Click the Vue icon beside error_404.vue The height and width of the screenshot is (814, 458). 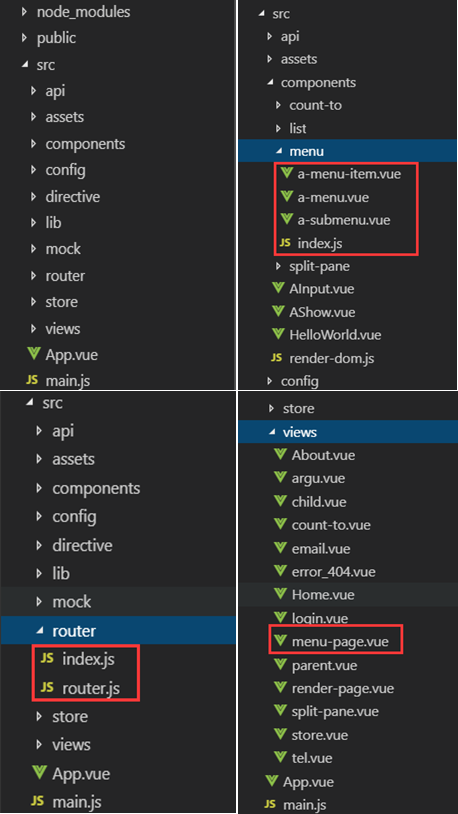[x=280, y=572]
